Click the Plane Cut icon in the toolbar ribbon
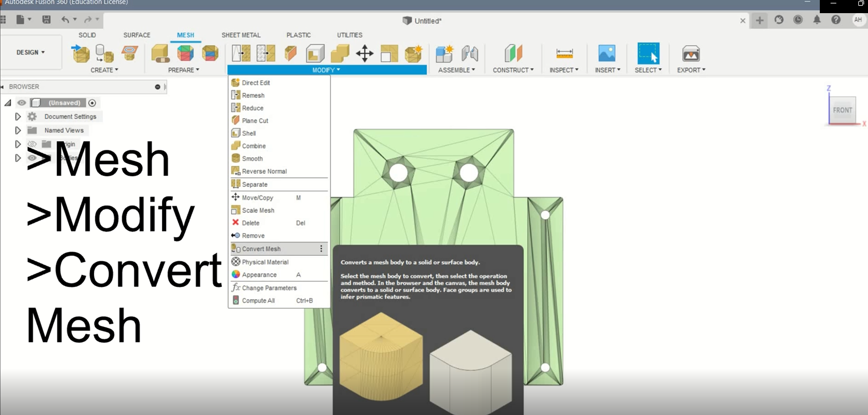 coord(291,53)
